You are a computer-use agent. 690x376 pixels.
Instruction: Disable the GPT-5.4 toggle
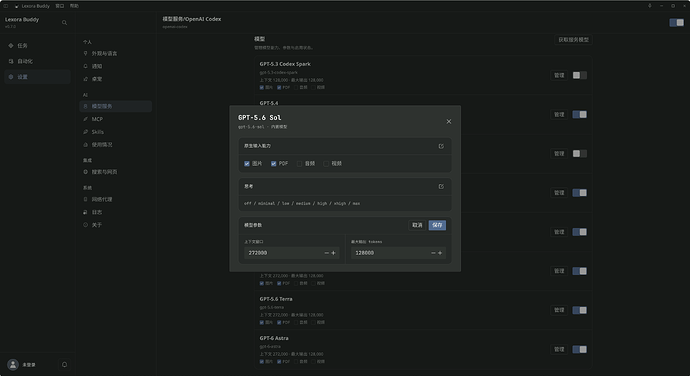click(x=580, y=114)
